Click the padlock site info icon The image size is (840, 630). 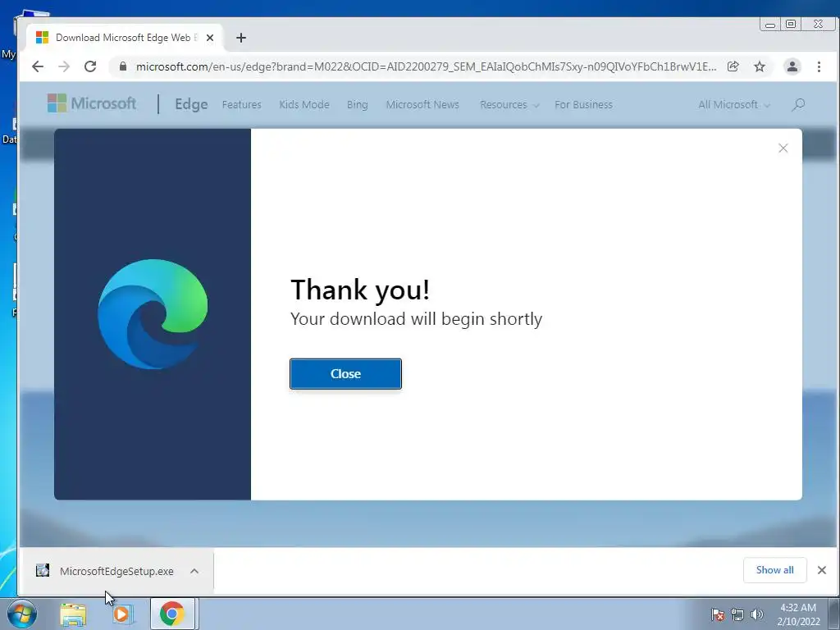point(123,66)
